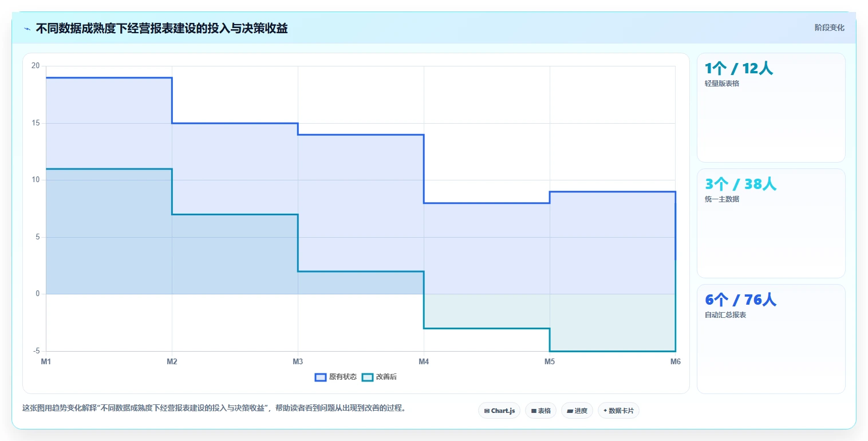Click the Chart.js chip
This screenshot has width=868, height=441.
pos(499,411)
